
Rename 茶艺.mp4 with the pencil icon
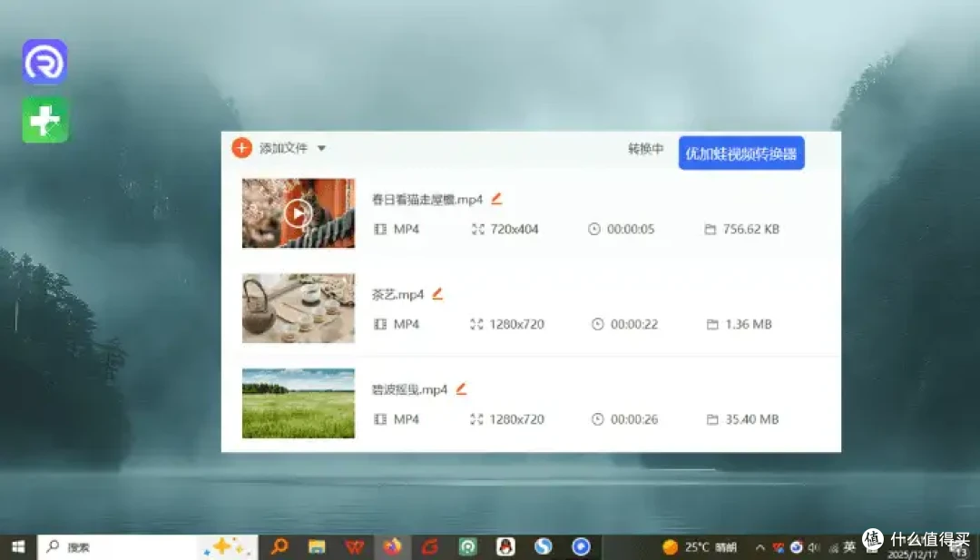pos(437,294)
